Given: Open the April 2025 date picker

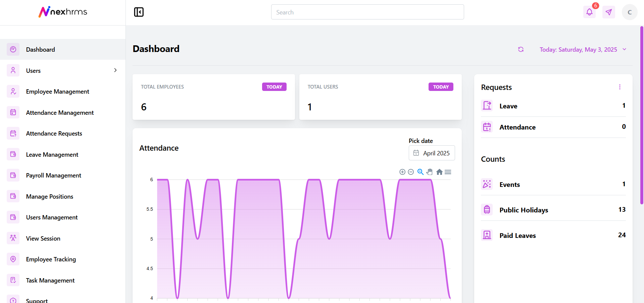Looking at the screenshot, I should click(432, 153).
